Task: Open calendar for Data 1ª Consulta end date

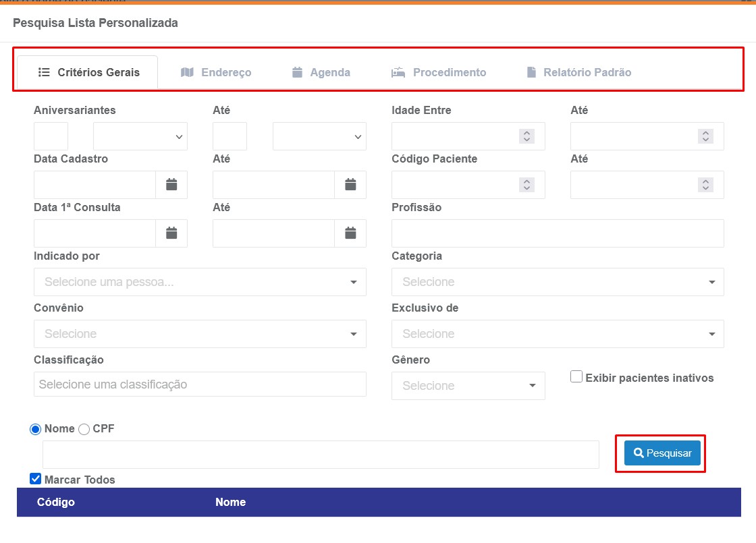Action: [350, 233]
